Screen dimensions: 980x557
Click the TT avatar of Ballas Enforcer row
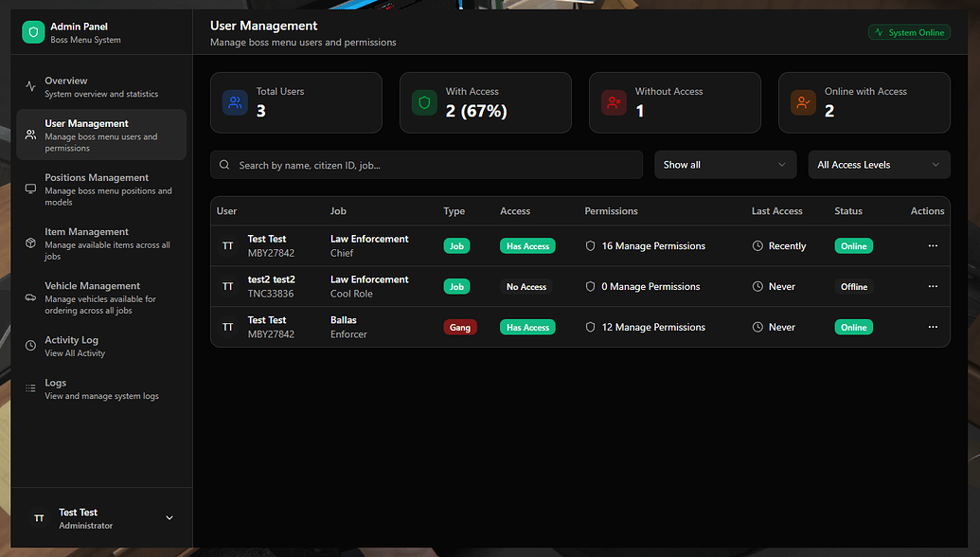[x=228, y=327]
